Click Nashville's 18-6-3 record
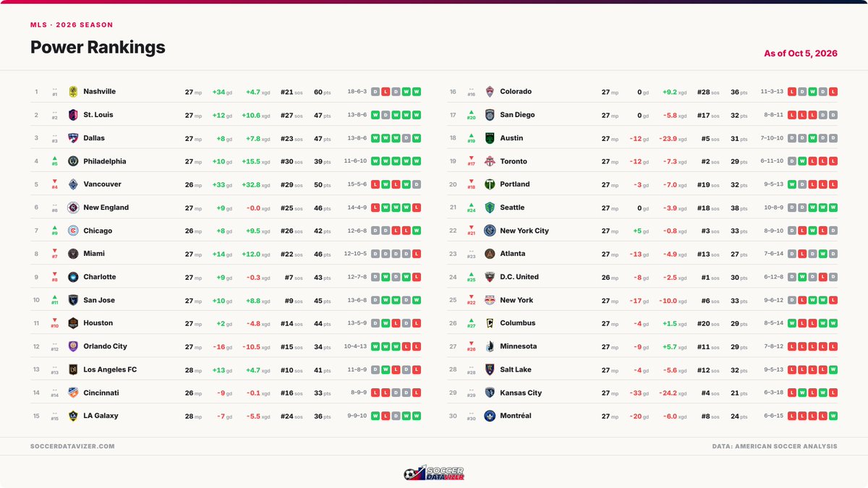 tap(357, 92)
